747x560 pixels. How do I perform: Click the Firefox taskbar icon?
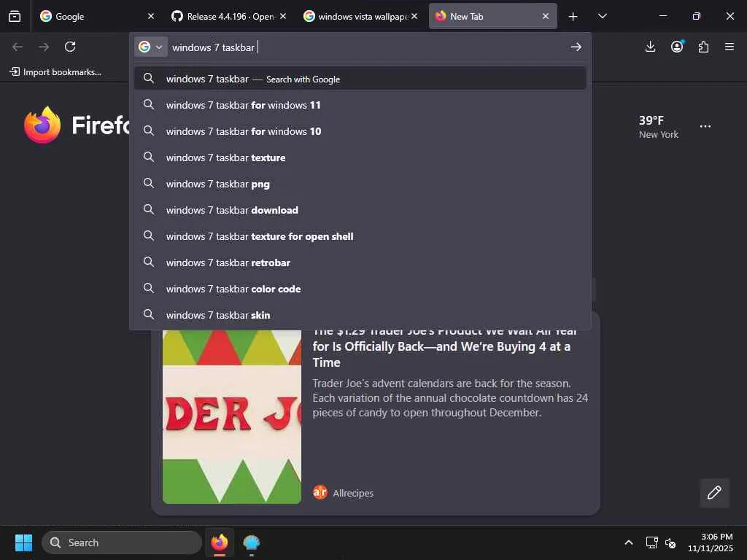tap(219, 542)
